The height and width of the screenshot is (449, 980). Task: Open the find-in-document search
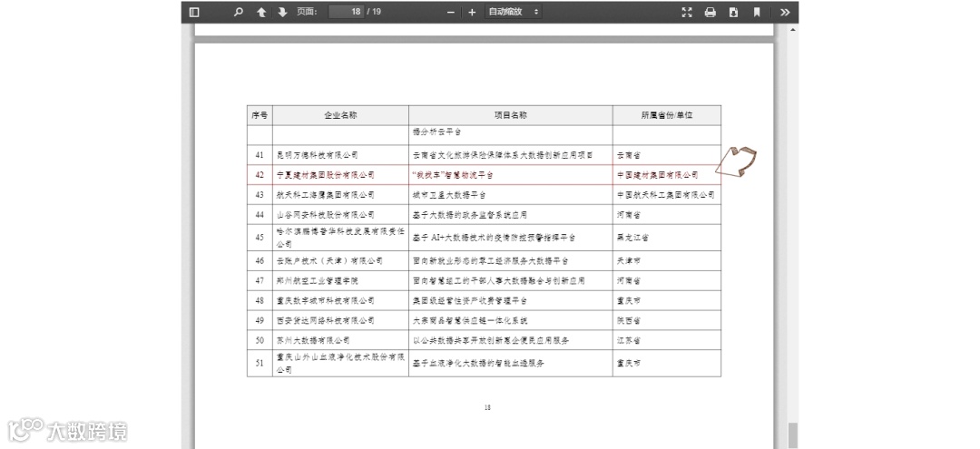click(x=238, y=12)
